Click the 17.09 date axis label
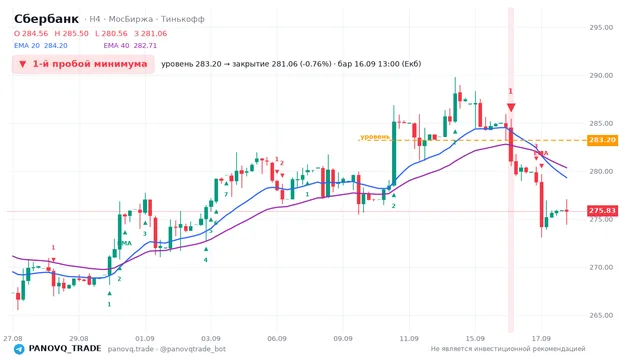The width and height of the screenshot is (640, 360). point(541,338)
